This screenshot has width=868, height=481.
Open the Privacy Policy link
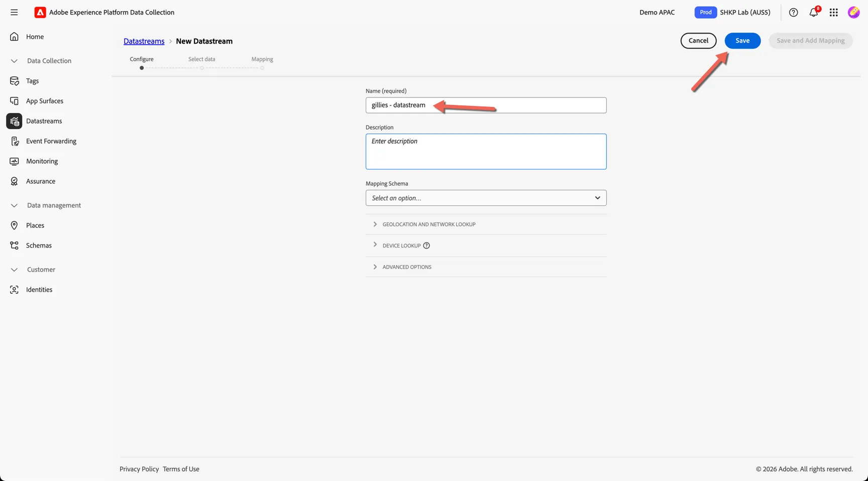[139, 469]
